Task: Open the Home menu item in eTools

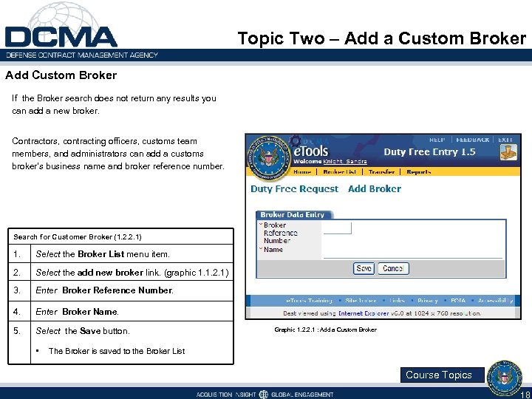Action: point(302,172)
